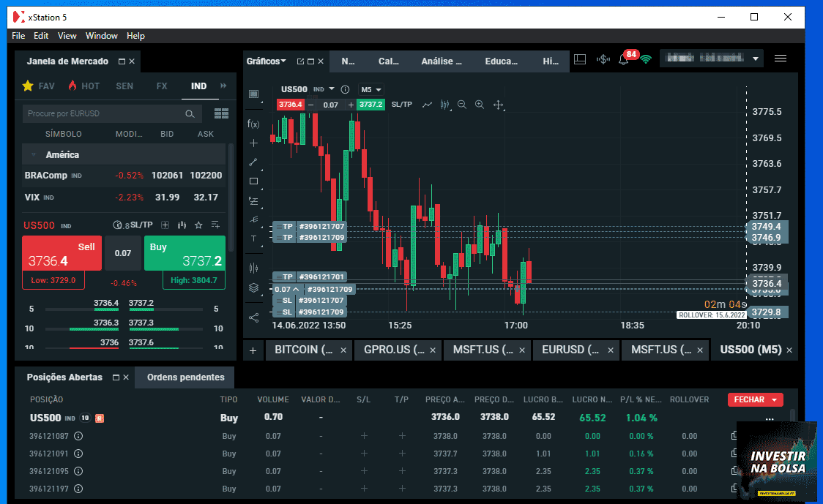Toggle SL/TP in the market watch panel
The image size is (823, 504).
(141, 225)
